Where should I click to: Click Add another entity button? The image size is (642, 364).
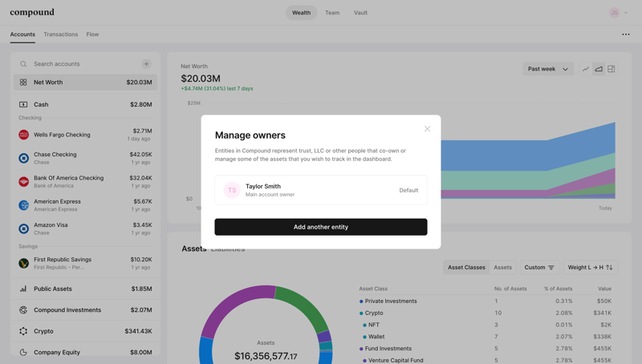pyautogui.click(x=320, y=227)
